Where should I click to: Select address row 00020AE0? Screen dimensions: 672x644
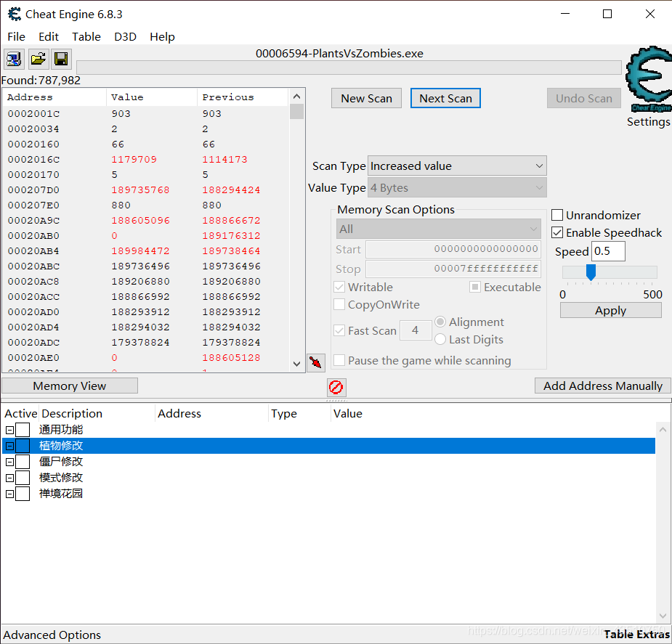pyautogui.click(x=146, y=357)
